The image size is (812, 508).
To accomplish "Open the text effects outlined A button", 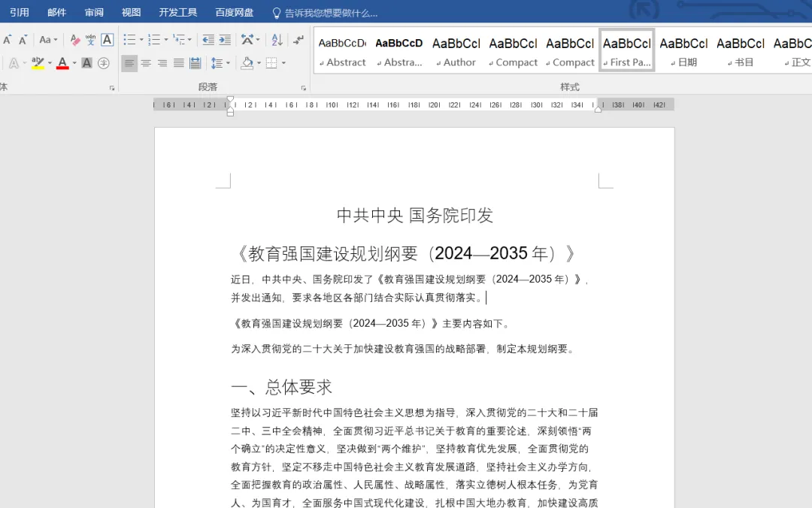I will pos(14,63).
